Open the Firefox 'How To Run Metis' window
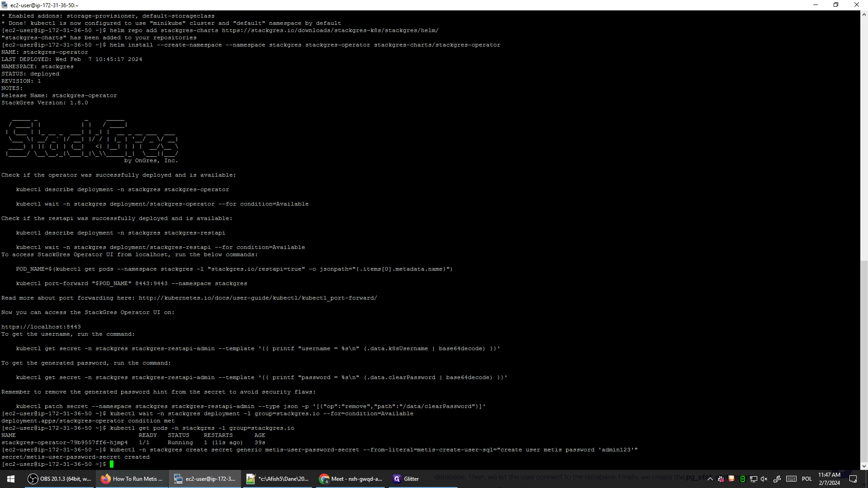Screen dimensions: 868x488 click(132, 479)
